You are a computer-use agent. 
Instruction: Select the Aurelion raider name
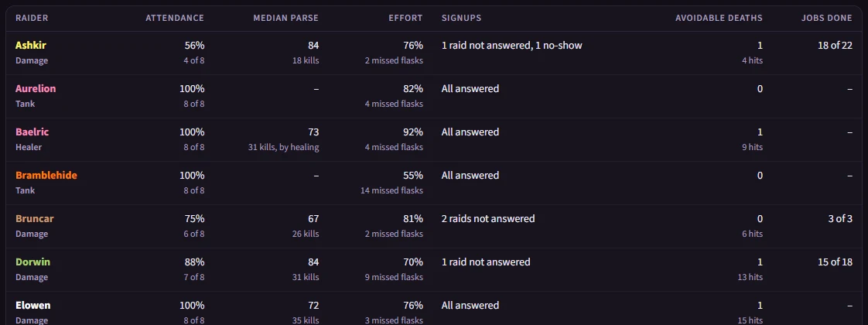pos(36,88)
